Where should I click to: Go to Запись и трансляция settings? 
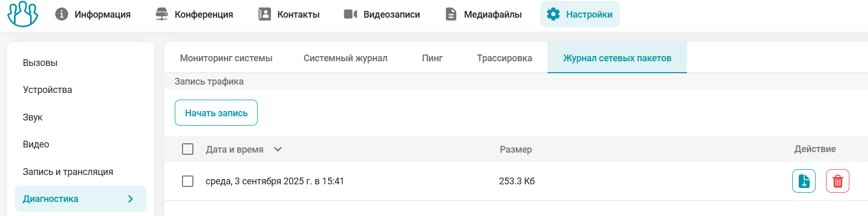point(68,172)
